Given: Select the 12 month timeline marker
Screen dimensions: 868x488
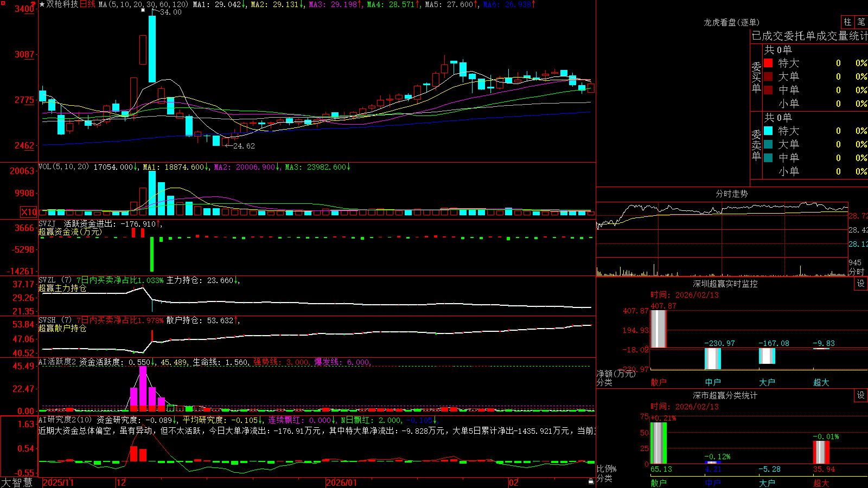Looking at the screenshot, I should coord(121,483).
